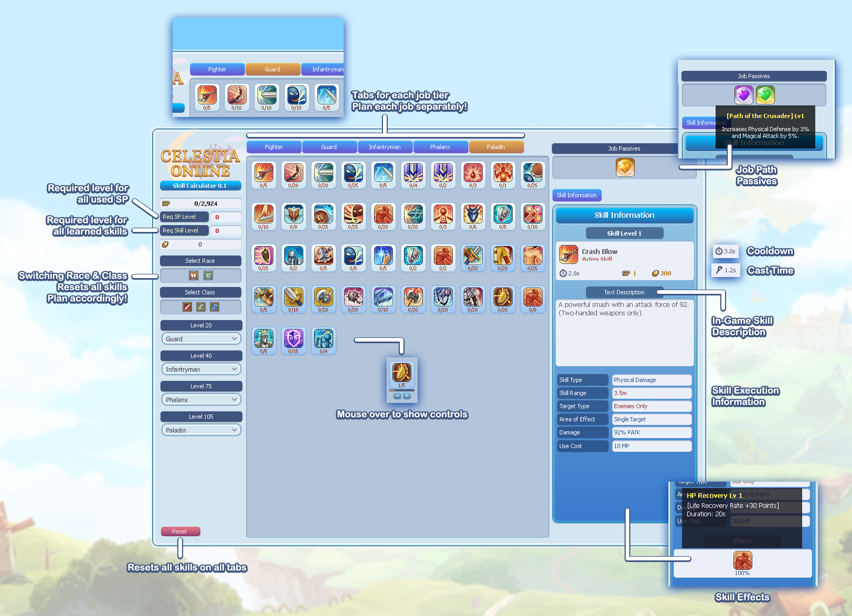852x616 pixels.
Task: Select the purple downward sword skill marked 0/4
Action: 413,172
